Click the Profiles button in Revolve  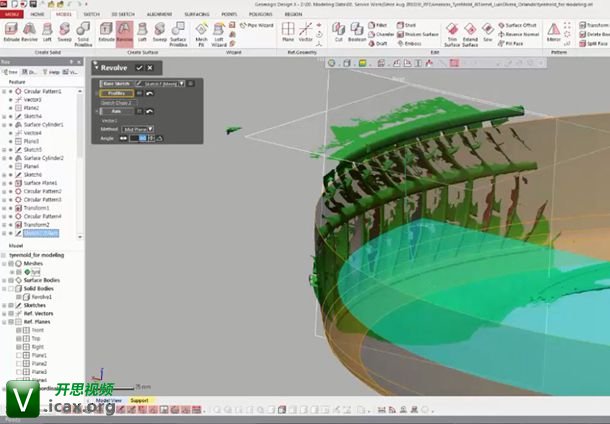(116, 93)
